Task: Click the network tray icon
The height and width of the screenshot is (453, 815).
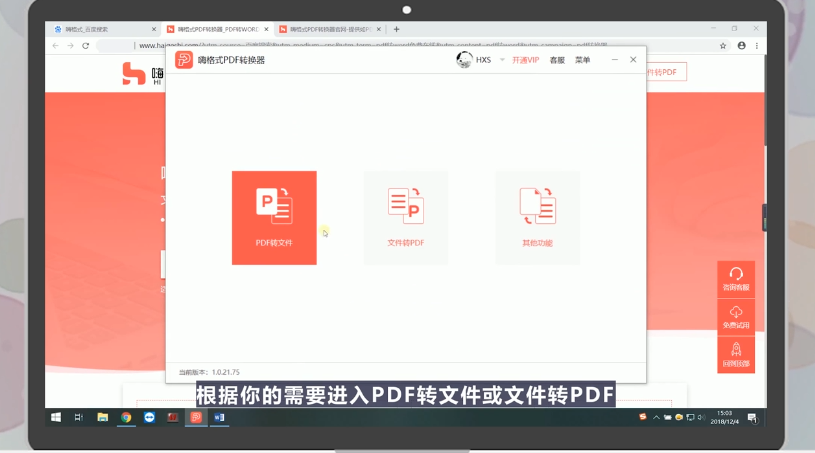Action: [690, 417]
